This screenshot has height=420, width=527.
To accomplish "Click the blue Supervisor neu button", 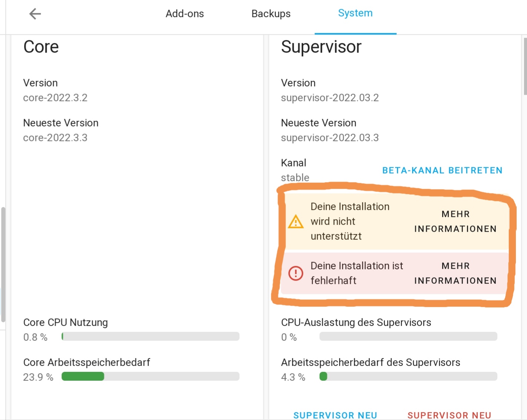I will tap(335, 415).
